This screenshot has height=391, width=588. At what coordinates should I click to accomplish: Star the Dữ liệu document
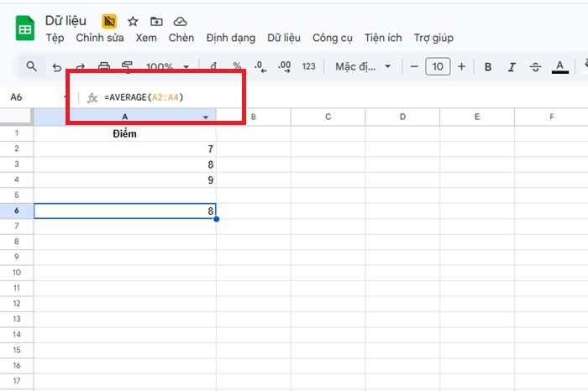pyautogui.click(x=133, y=21)
